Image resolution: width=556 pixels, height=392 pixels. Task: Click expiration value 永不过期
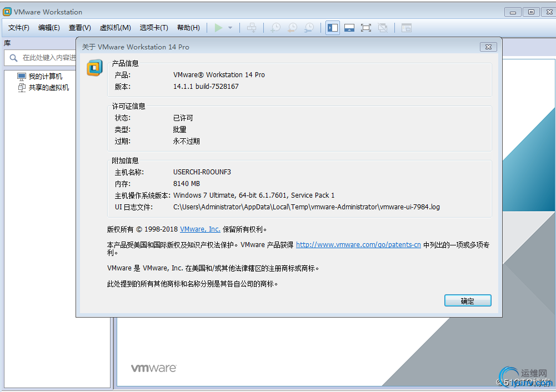tap(187, 141)
